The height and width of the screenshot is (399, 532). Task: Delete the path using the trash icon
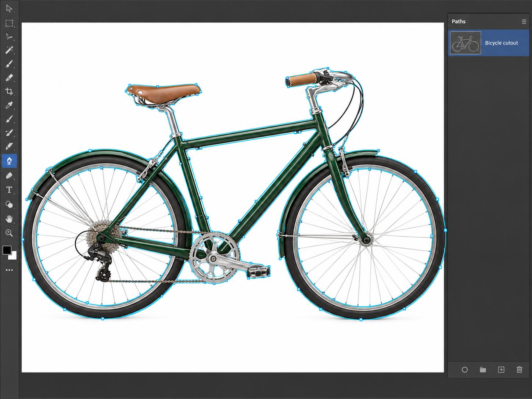coord(520,370)
